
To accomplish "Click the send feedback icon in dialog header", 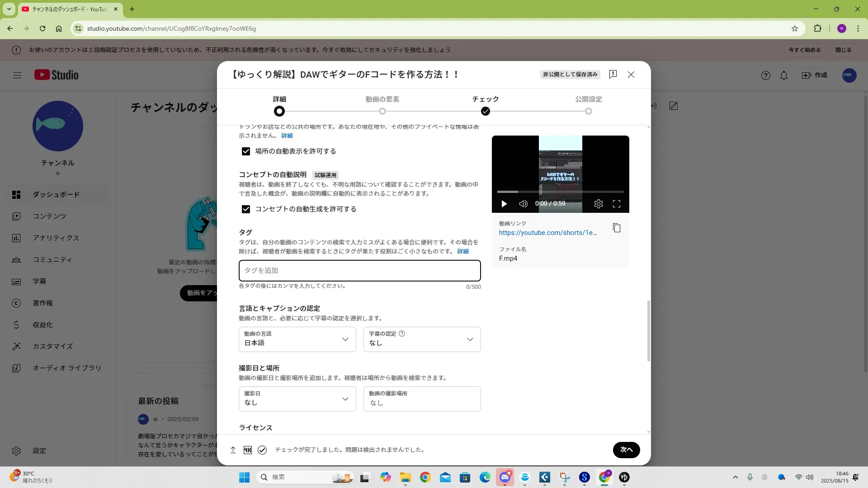I will coord(613,75).
